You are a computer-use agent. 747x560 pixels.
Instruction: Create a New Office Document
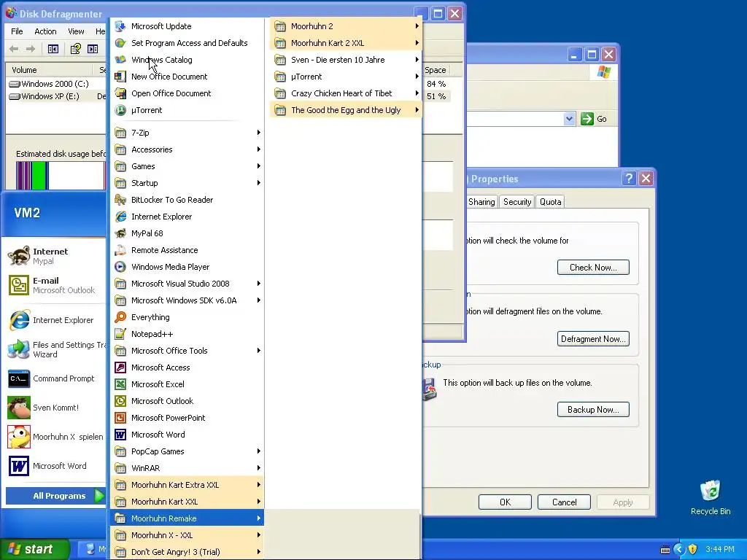coord(187,76)
